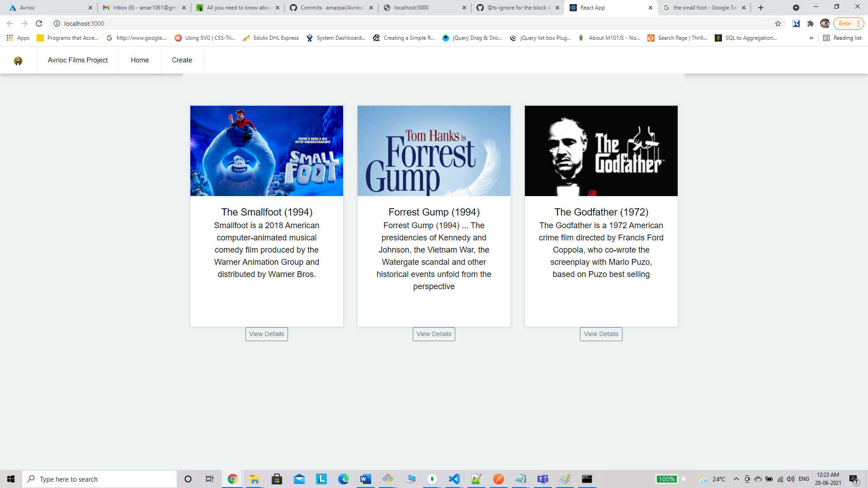Click the site information icon in the address bar
Image resolution: width=868 pixels, height=488 pixels.
point(57,23)
